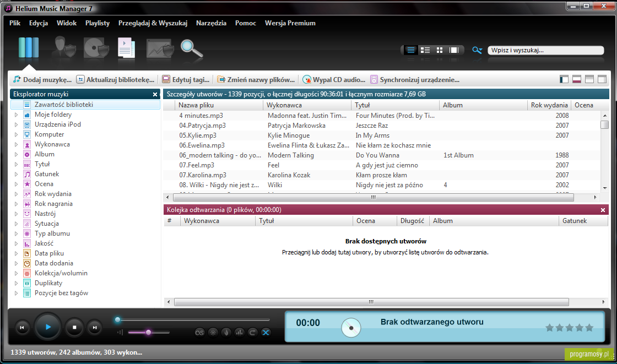Expand the Wykonawca tree node
The image size is (617, 364).
pyautogui.click(x=16, y=144)
